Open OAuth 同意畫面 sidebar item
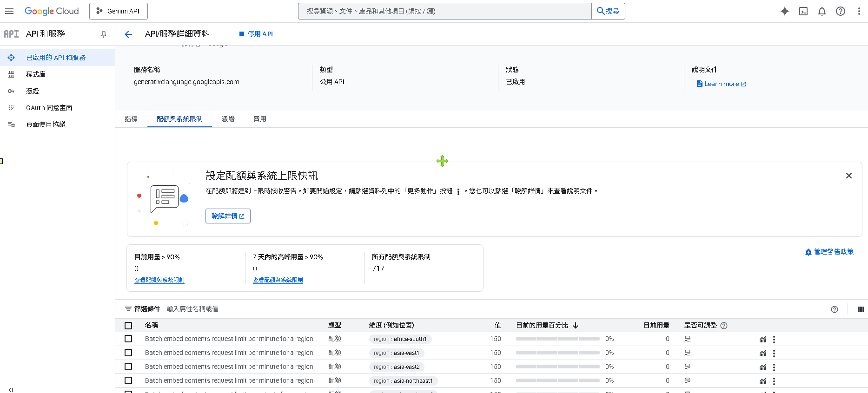868x393 pixels. tap(57, 108)
